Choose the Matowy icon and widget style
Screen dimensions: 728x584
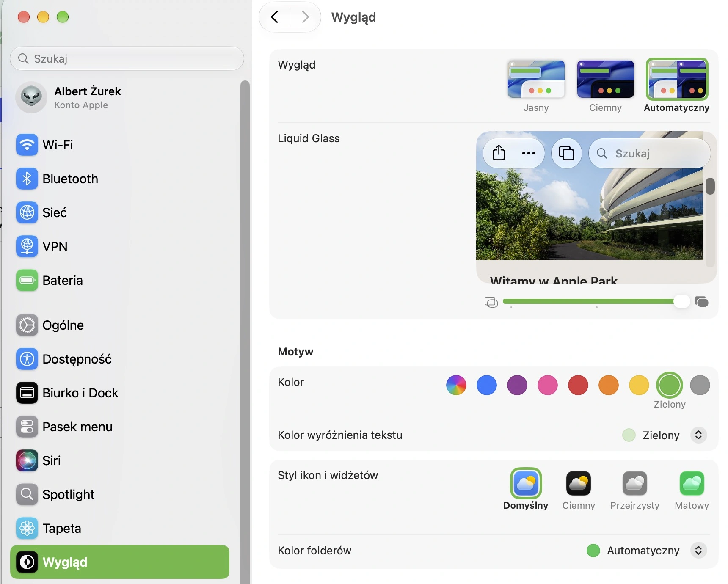(x=692, y=490)
